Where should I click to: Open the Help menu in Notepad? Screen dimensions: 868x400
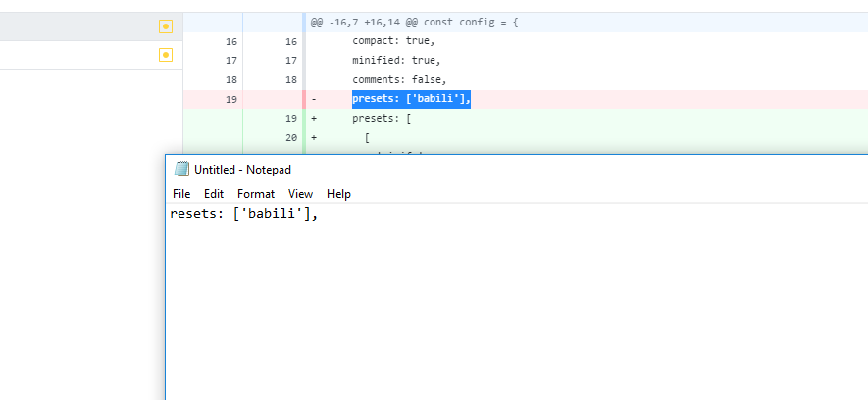[338, 194]
